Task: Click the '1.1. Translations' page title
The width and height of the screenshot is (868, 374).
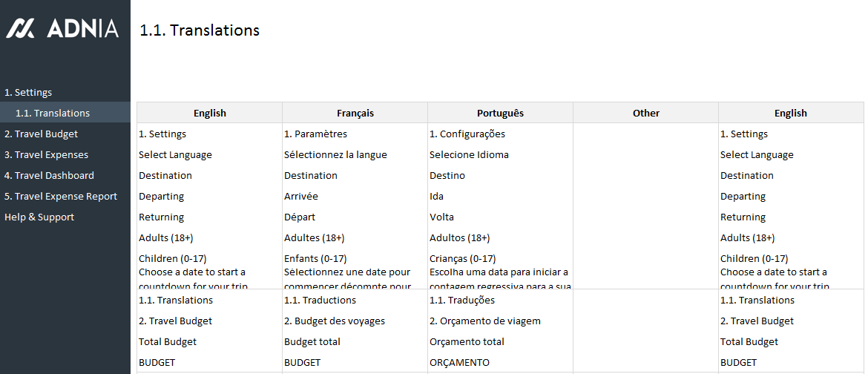Action: (x=200, y=30)
